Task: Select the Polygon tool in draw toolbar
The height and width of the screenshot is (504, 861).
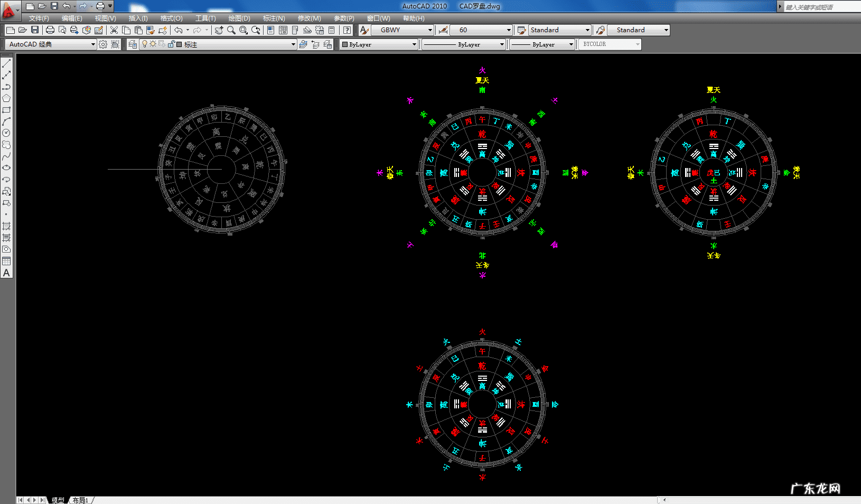Action: (6, 98)
